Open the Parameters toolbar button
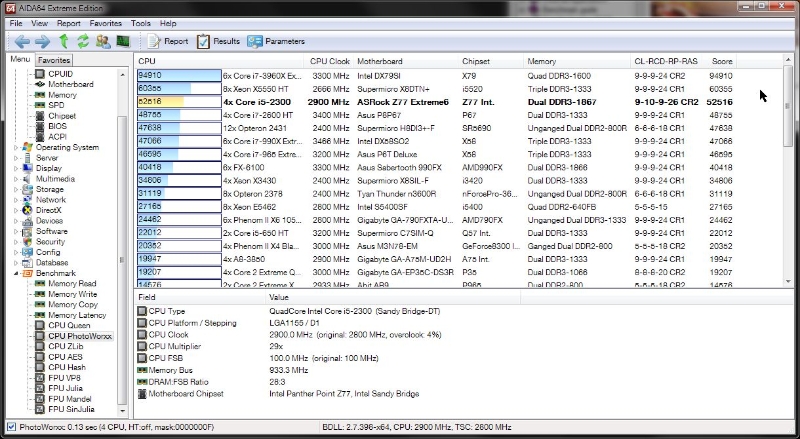800x439 pixels. [x=276, y=41]
